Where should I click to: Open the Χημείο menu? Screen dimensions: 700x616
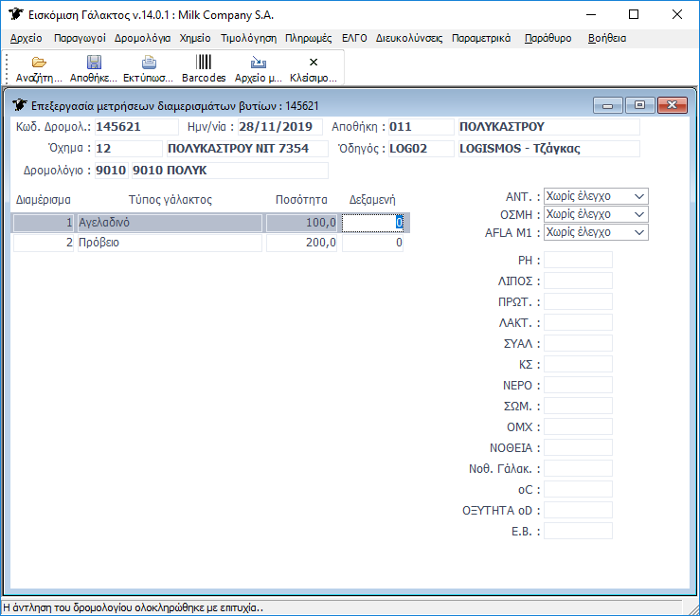[x=195, y=38]
